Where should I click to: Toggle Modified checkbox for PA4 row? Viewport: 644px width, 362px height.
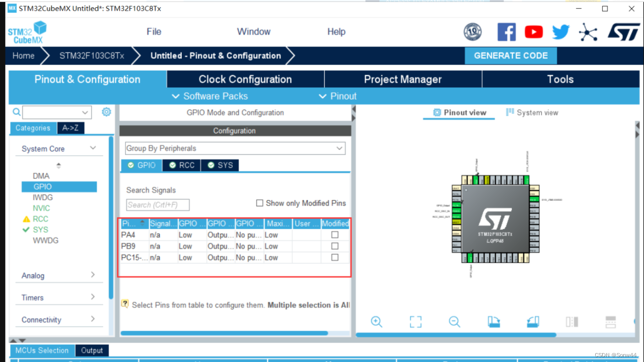coord(335,235)
